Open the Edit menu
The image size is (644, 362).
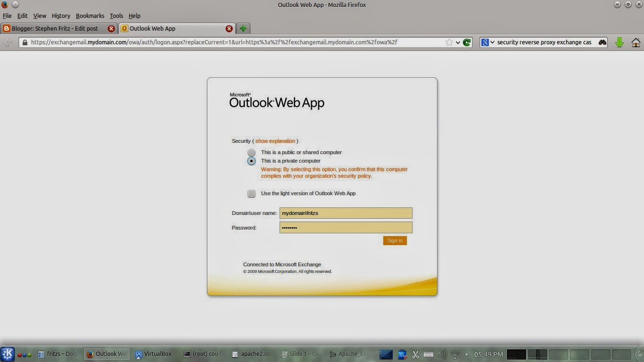pyautogui.click(x=23, y=16)
